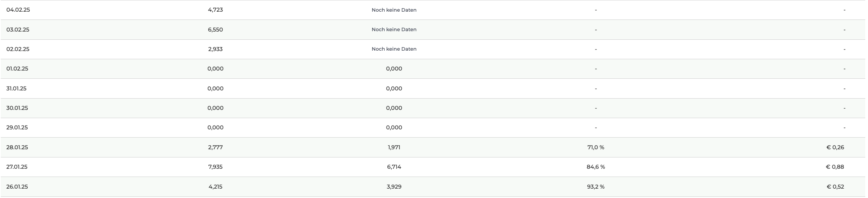Click Noch keine Daten in 03.02.25 row
This screenshot has height=198, width=868.
point(394,30)
